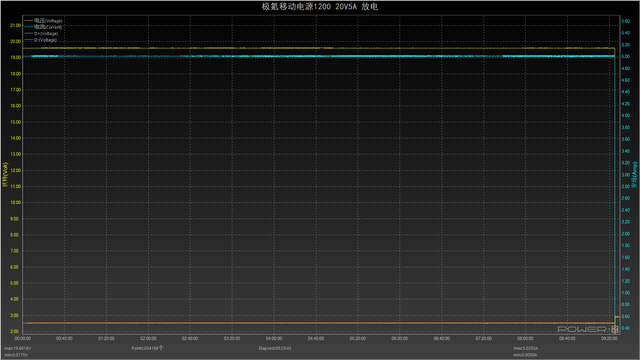Click the 20.00 volt scale label
This screenshot has height=360, width=640.
(16, 41)
